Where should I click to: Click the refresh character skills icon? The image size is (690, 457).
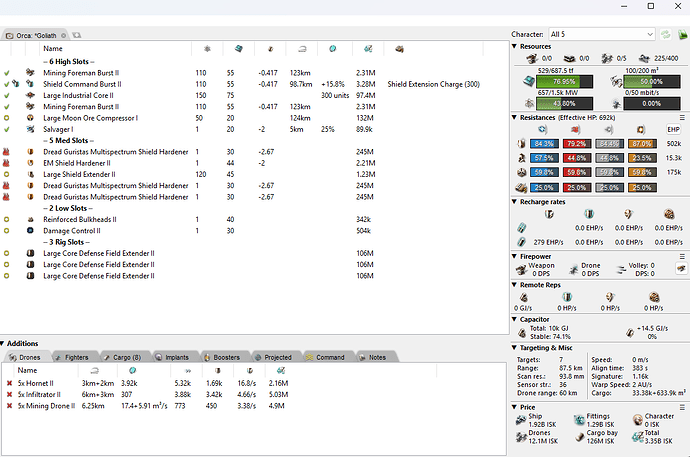pyautogui.click(x=666, y=34)
